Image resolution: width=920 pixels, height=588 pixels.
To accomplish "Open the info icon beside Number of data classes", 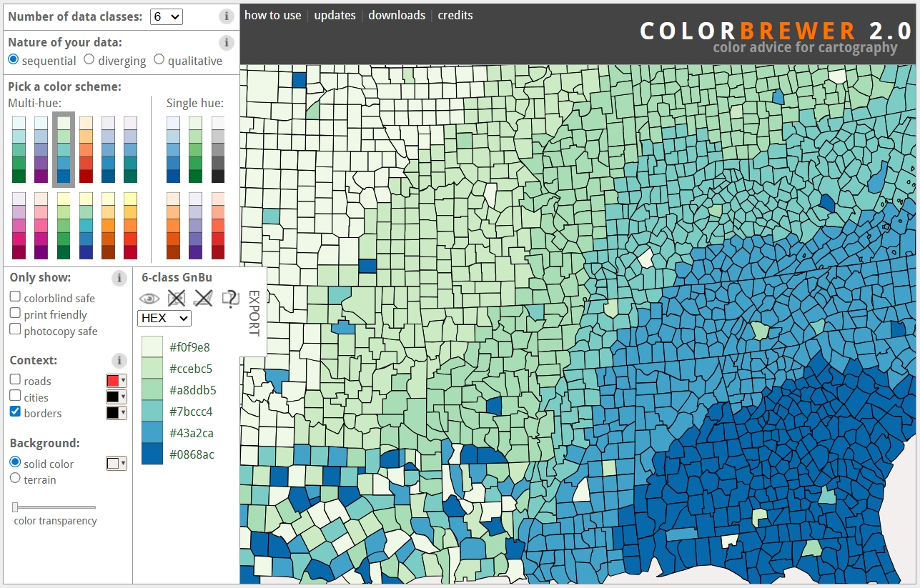I will (x=226, y=16).
